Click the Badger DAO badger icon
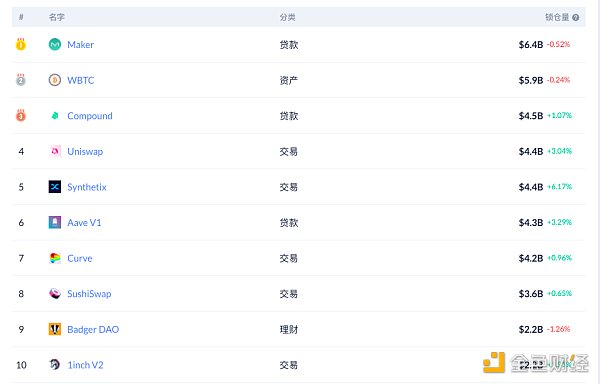This screenshot has width=600, height=384. pos(55,329)
